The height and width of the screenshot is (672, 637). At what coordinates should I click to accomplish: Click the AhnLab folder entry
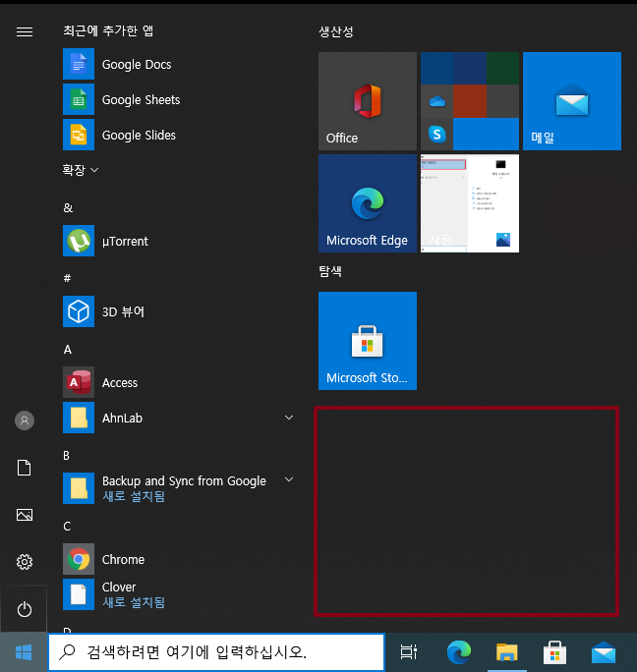179,418
